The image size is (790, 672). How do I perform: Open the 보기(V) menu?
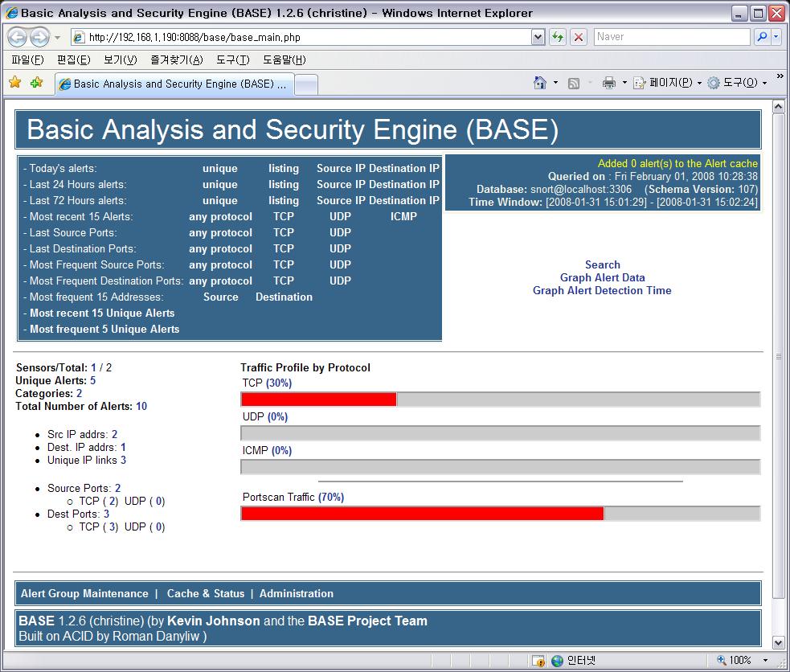point(120,60)
